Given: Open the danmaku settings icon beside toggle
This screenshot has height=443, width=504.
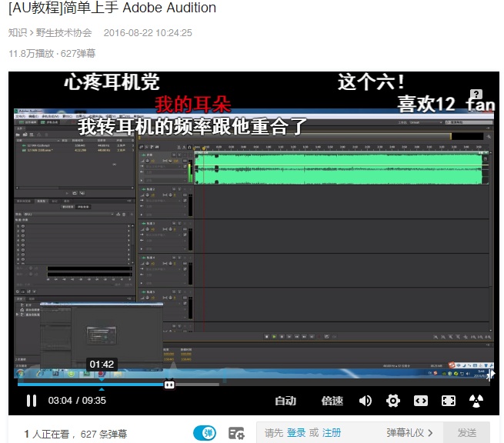Looking at the screenshot, I should pos(236,433).
